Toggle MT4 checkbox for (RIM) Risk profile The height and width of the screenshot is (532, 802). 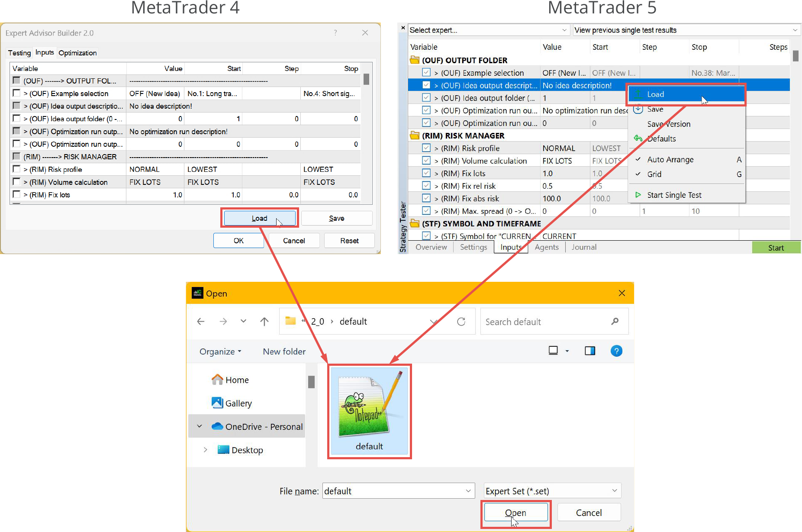[16, 169]
